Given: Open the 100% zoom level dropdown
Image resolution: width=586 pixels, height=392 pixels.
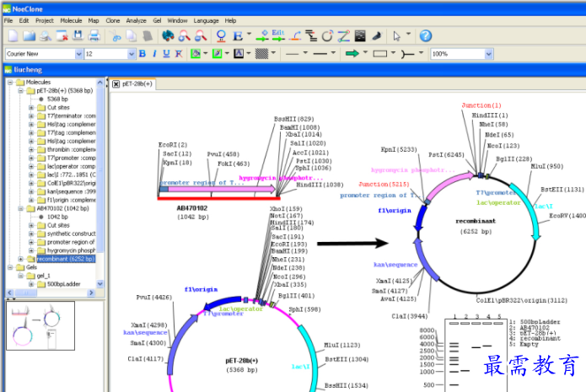Looking at the screenshot, I should (x=488, y=54).
